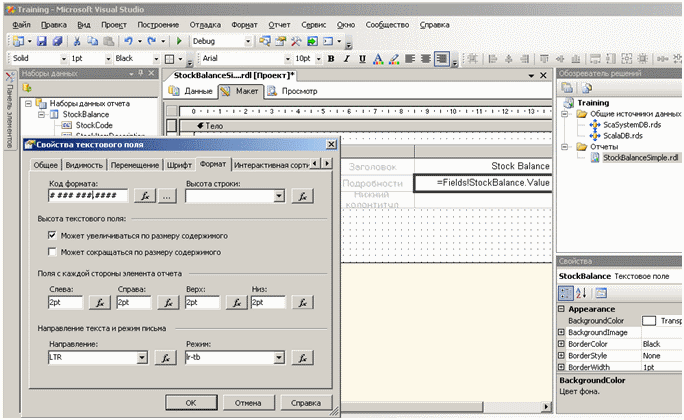The width and height of the screenshot is (684, 420).
Task: Toggle Italic formatting button
Action: [x=347, y=58]
